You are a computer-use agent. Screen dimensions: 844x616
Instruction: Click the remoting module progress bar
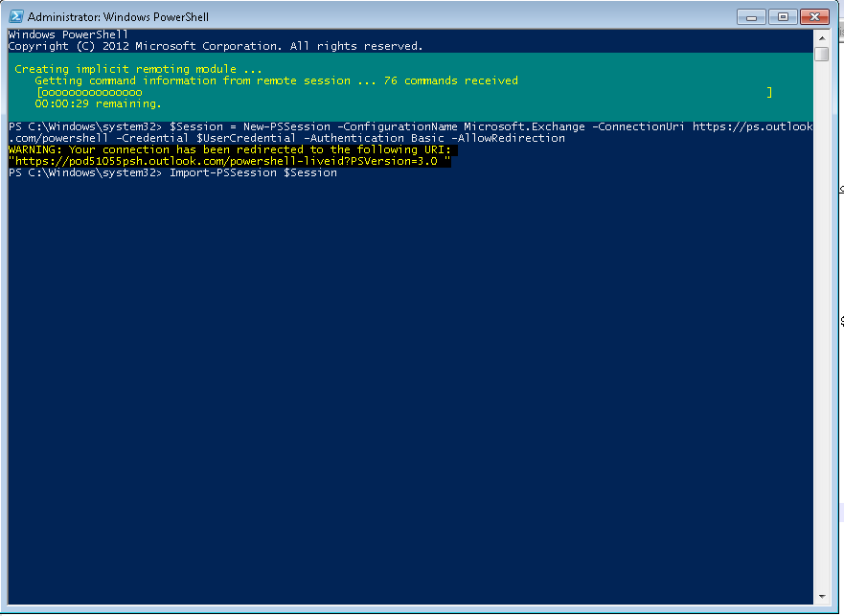click(x=402, y=92)
